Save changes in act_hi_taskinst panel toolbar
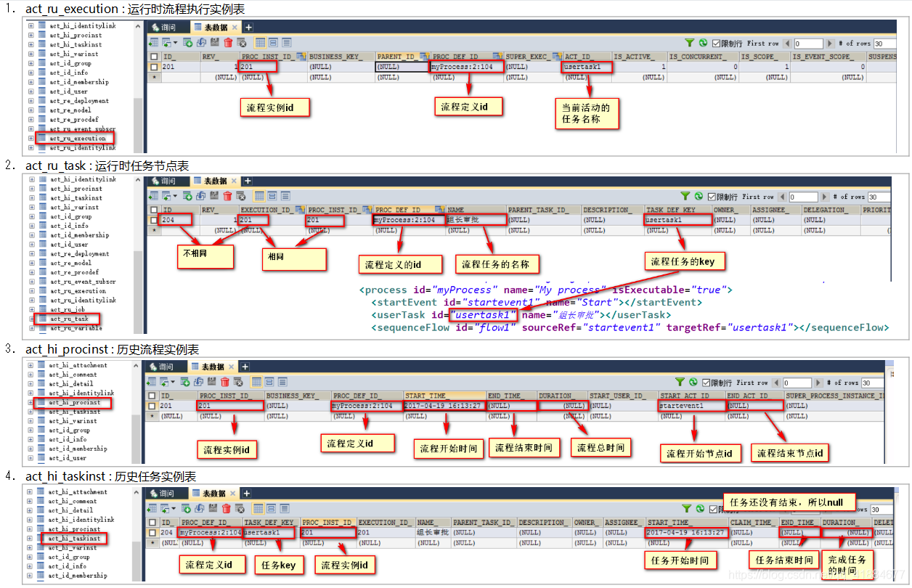Image resolution: width=912 pixels, height=588 pixels. (x=214, y=508)
